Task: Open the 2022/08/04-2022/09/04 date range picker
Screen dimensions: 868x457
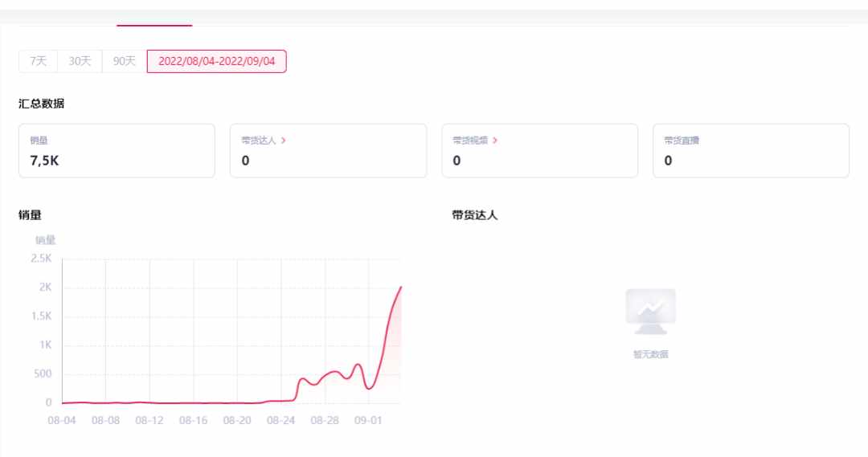Action: coord(216,61)
